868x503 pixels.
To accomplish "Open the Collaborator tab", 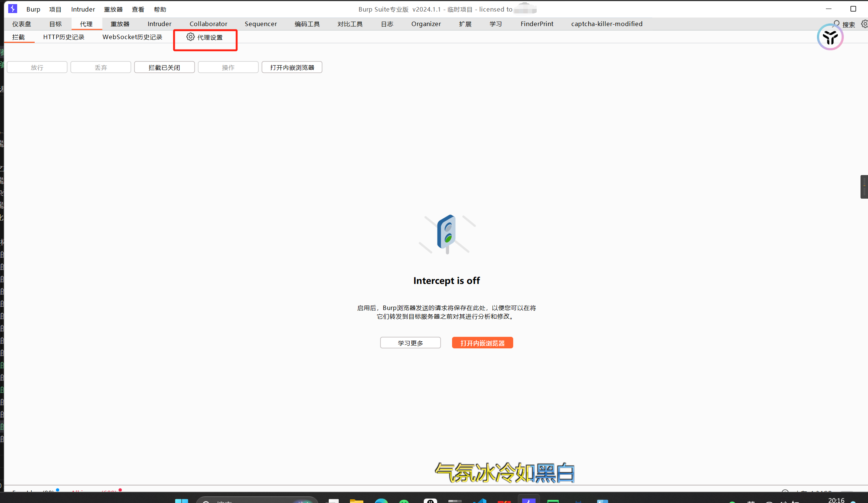I will [208, 24].
